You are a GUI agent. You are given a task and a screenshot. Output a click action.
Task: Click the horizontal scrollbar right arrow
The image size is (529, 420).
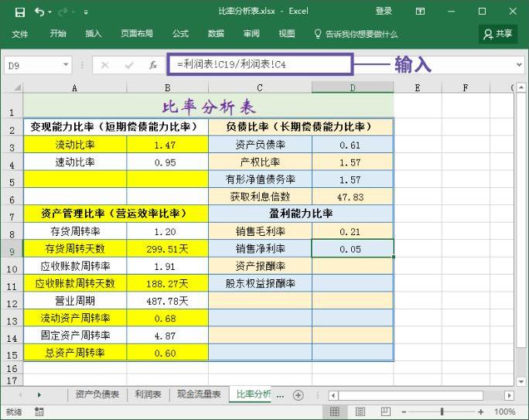click(x=509, y=395)
